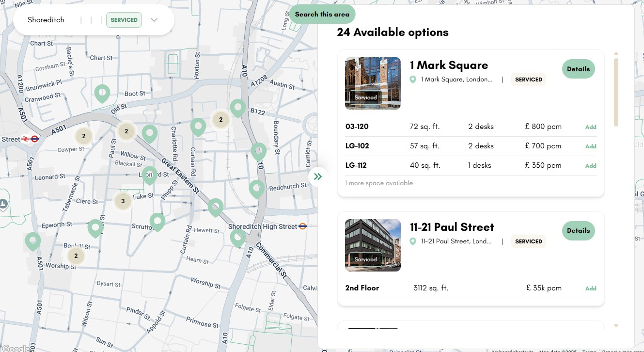The height and width of the screenshot is (352, 644).
Task: Click the scroll down arrow in listings
Action: point(616,326)
